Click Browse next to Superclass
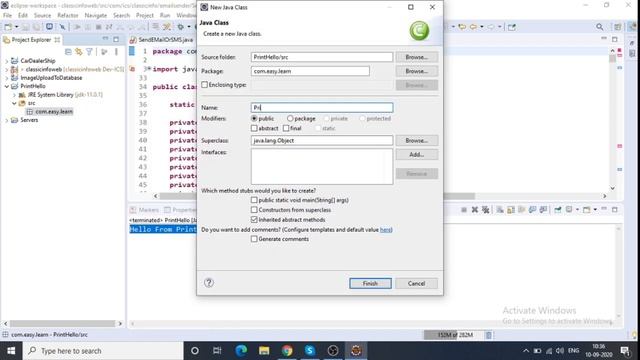The image size is (640, 360). point(416,140)
